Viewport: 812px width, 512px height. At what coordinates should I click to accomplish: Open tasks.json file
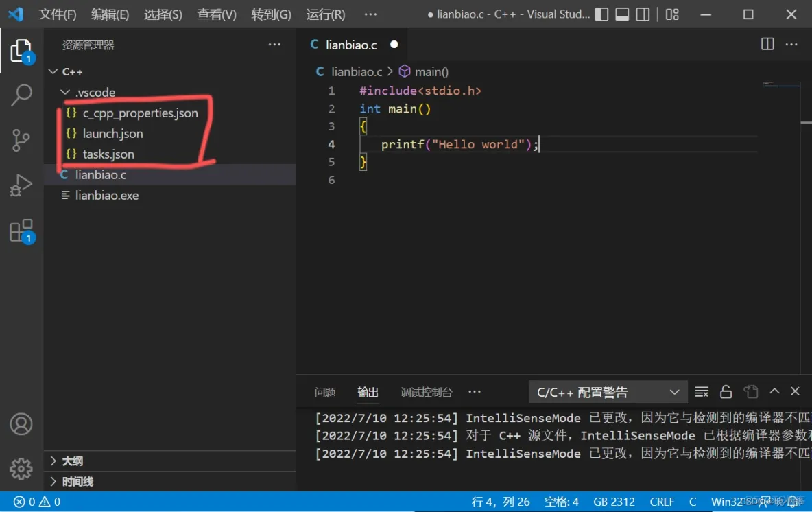click(x=108, y=154)
